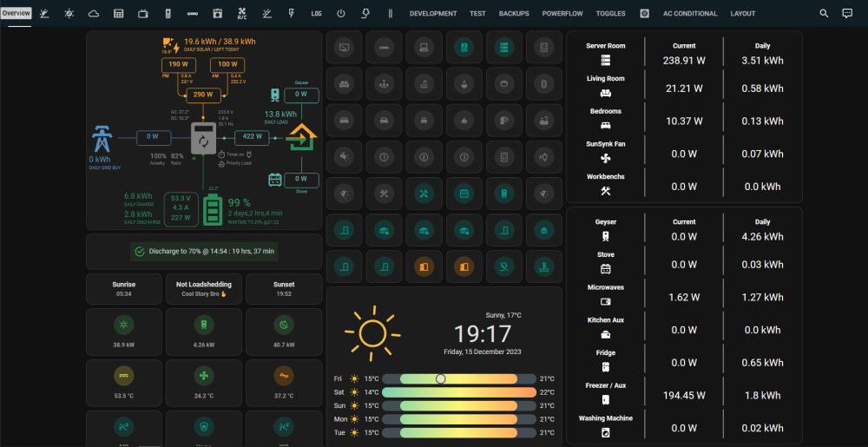Click the solar panel daily solar icon

(x=169, y=43)
